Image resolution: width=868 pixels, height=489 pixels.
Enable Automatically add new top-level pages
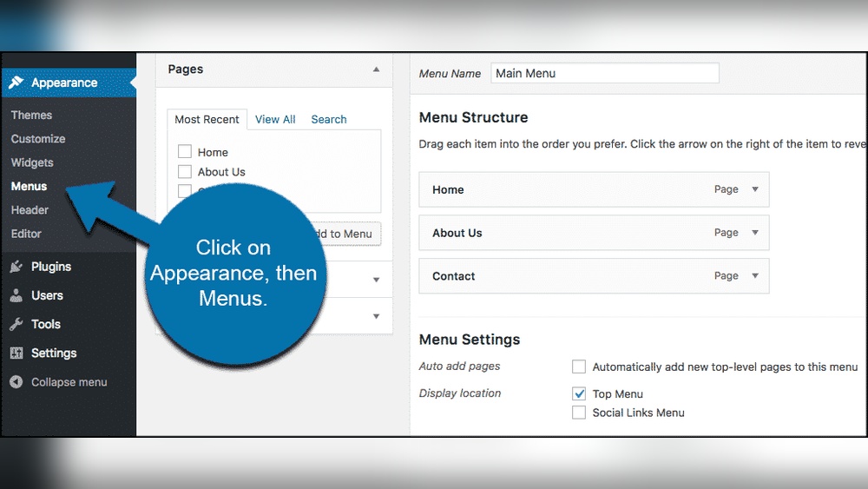click(578, 366)
